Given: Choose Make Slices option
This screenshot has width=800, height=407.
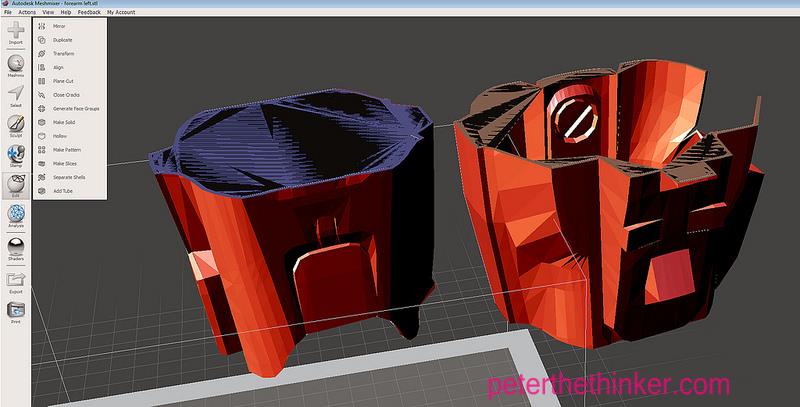Looking at the screenshot, I should click(x=70, y=164).
